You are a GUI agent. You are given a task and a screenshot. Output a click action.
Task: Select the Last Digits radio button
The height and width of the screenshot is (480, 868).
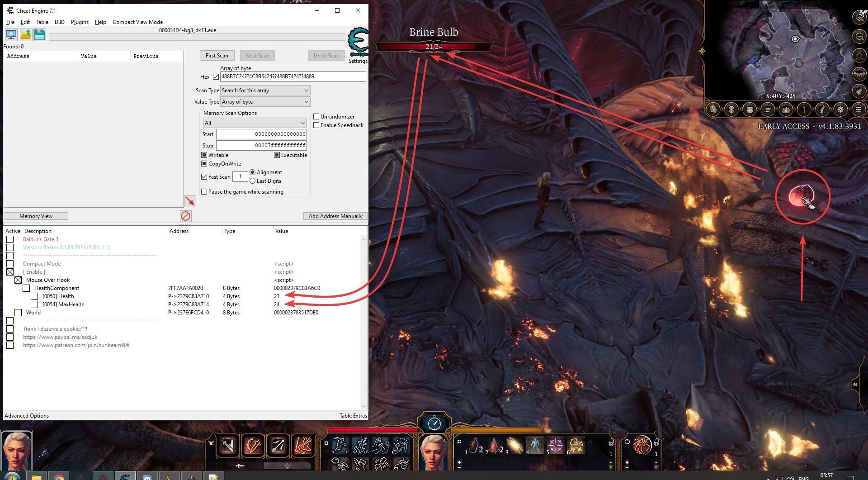(x=253, y=181)
